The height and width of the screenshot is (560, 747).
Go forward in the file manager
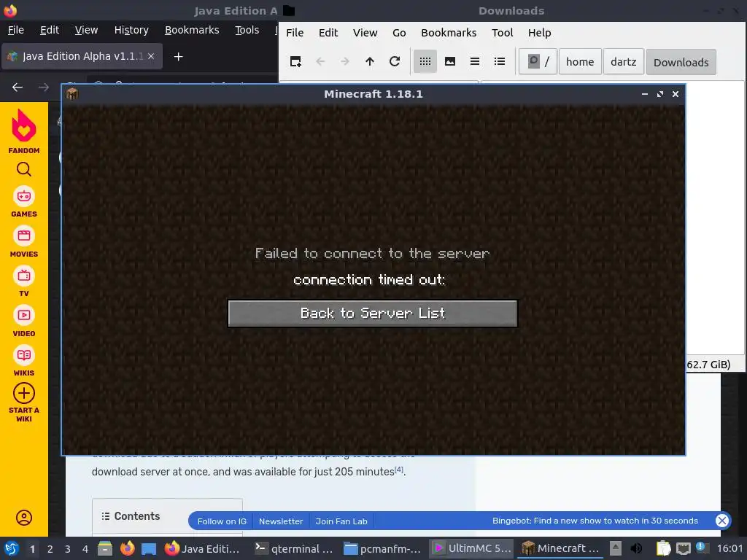tap(345, 61)
